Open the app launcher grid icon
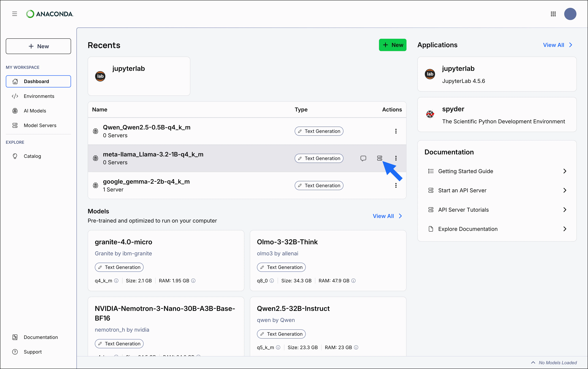This screenshot has width=588, height=369. 553,14
